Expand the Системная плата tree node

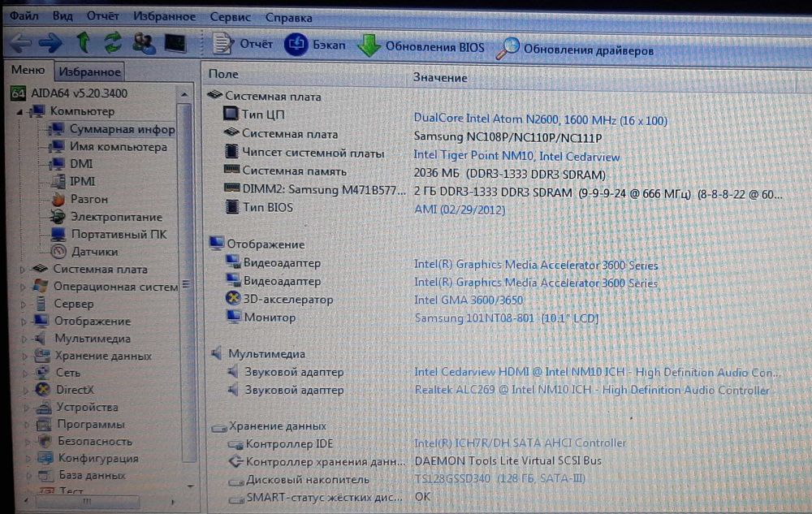pyautogui.click(x=22, y=269)
